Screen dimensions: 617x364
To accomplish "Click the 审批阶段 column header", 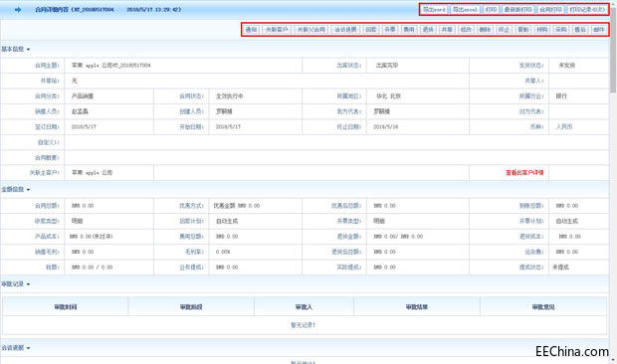I will tap(191, 307).
